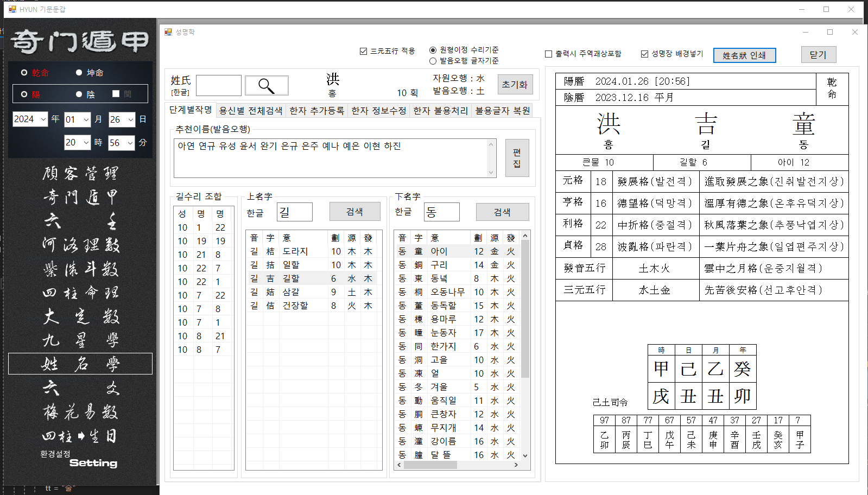Click 검색 button for 上名字
The height and width of the screenshot is (495, 868).
pos(354,212)
